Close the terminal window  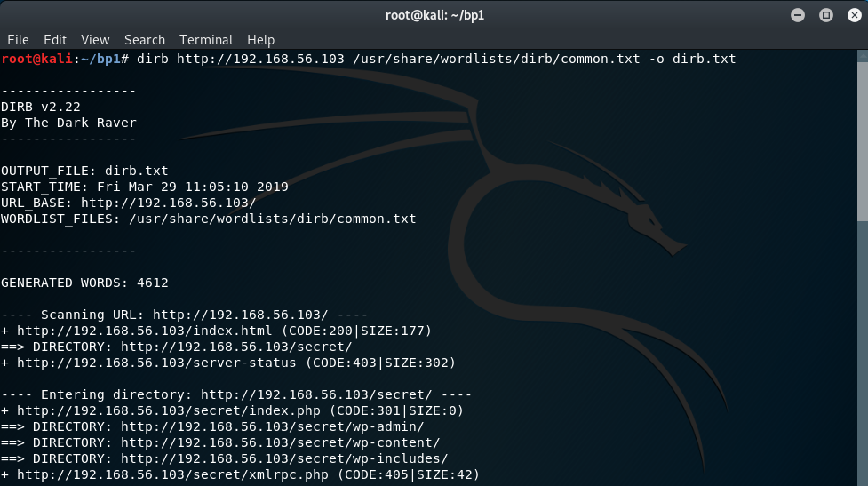point(854,15)
